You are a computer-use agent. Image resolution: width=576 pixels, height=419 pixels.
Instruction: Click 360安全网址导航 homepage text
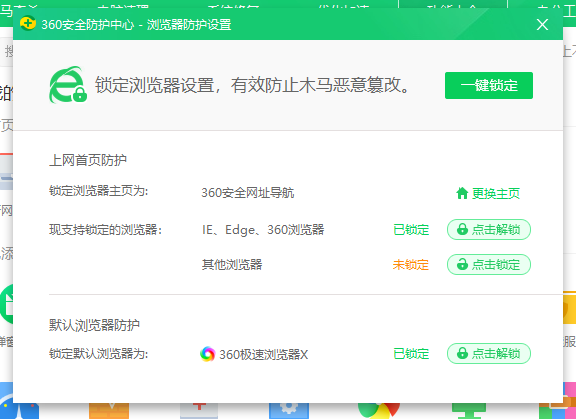pyautogui.click(x=248, y=193)
